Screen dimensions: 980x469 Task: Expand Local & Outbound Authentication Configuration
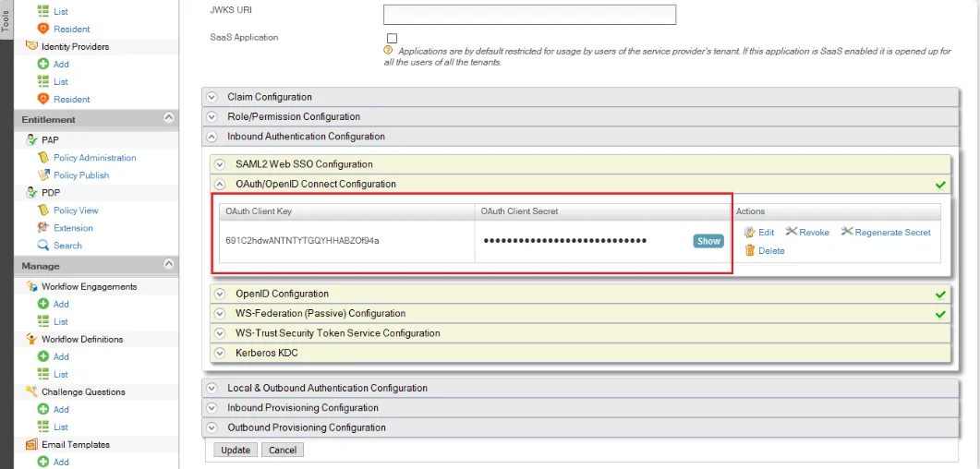[580, 388]
